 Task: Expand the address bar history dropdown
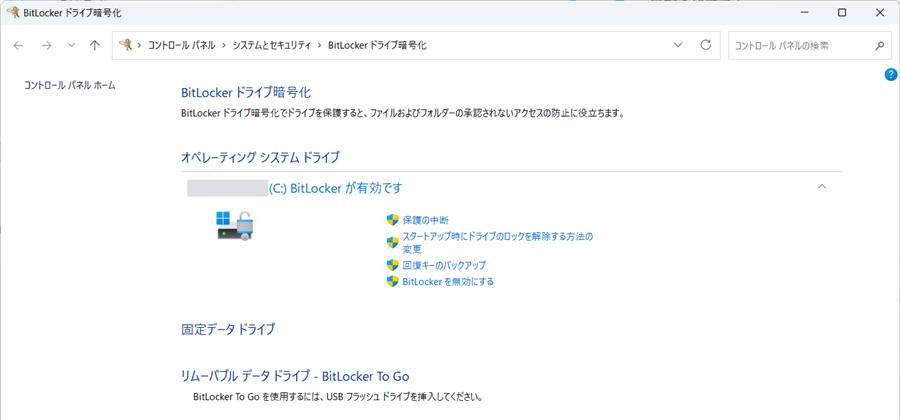click(x=678, y=46)
